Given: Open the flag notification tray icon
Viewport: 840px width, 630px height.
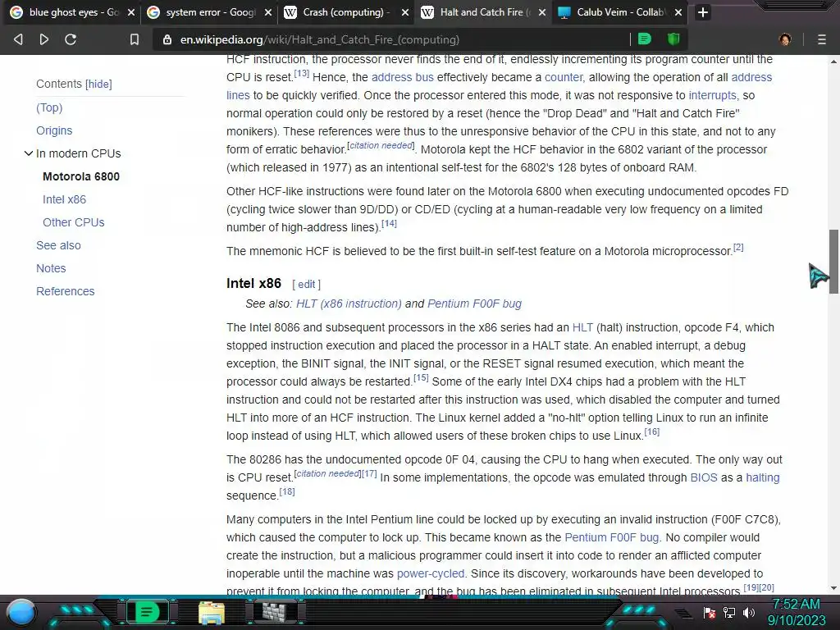Looking at the screenshot, I should [x=710, y=612].
